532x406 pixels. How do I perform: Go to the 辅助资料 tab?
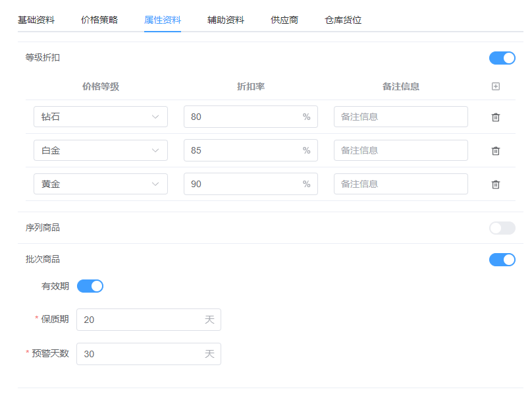click(226, 20)
